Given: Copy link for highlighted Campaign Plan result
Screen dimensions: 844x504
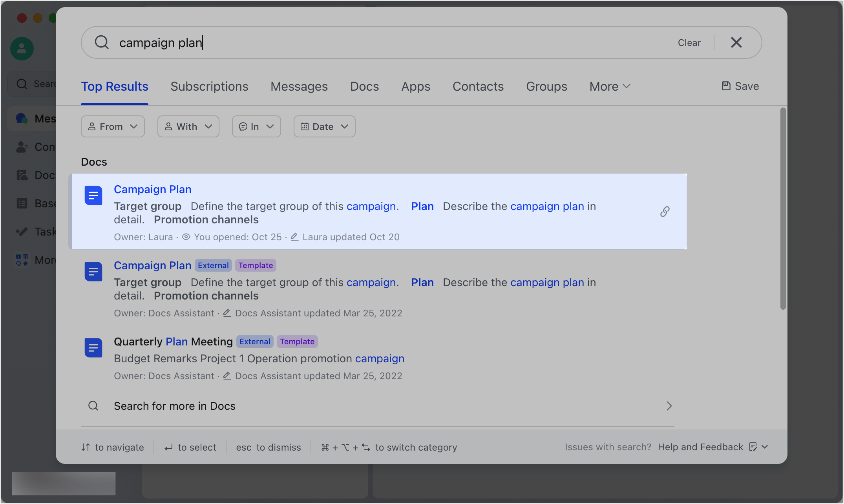Looking at the screenshot, I should coord(665,212).
